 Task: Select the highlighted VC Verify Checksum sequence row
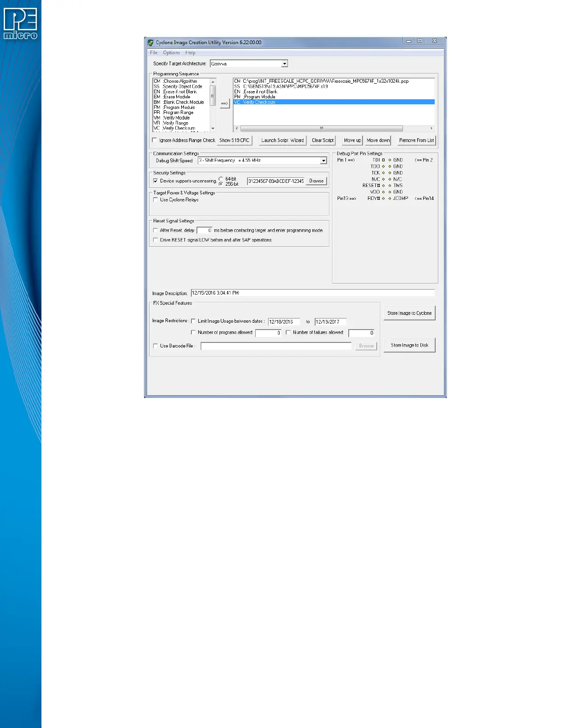334,102
